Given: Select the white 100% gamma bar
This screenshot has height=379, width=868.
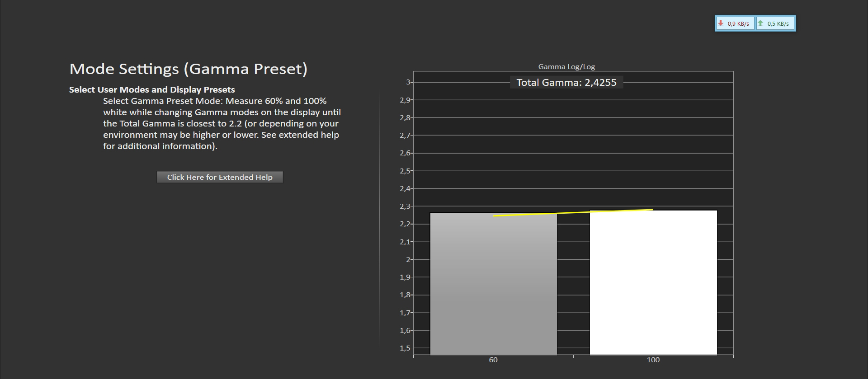Looking at the screenshot, I should click(x=653, y=282).
